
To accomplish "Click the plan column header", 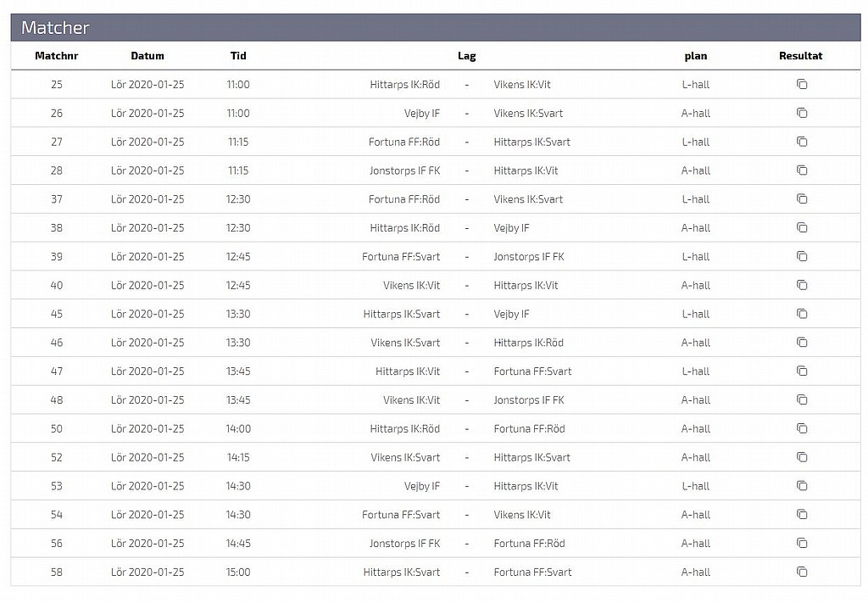I will point(695,56).
